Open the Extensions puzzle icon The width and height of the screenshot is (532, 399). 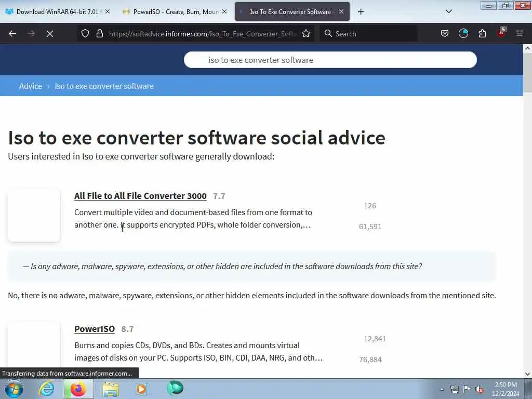coord(482,33)
